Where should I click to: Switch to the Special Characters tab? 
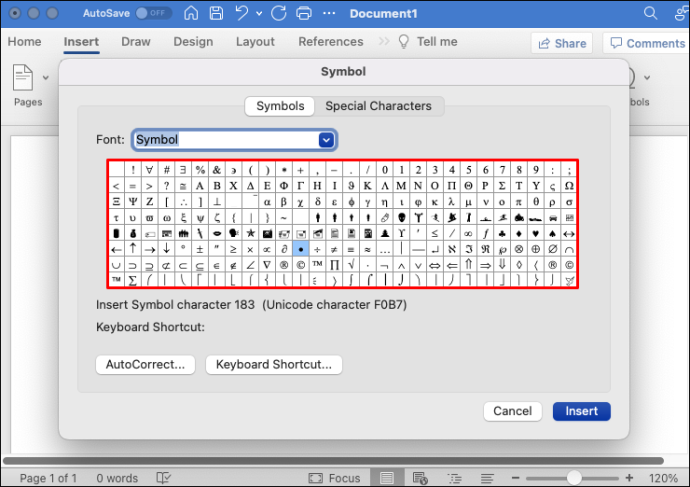(378, 106)
